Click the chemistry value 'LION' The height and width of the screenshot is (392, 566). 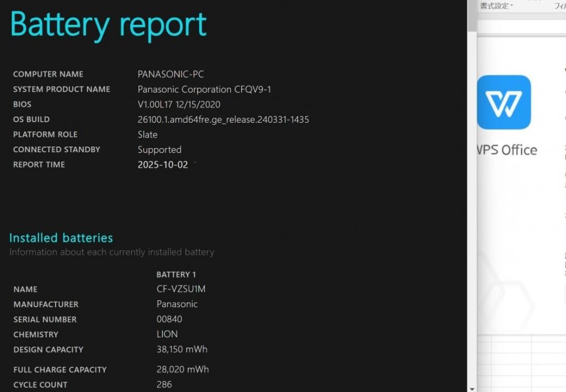coord(167,334)
